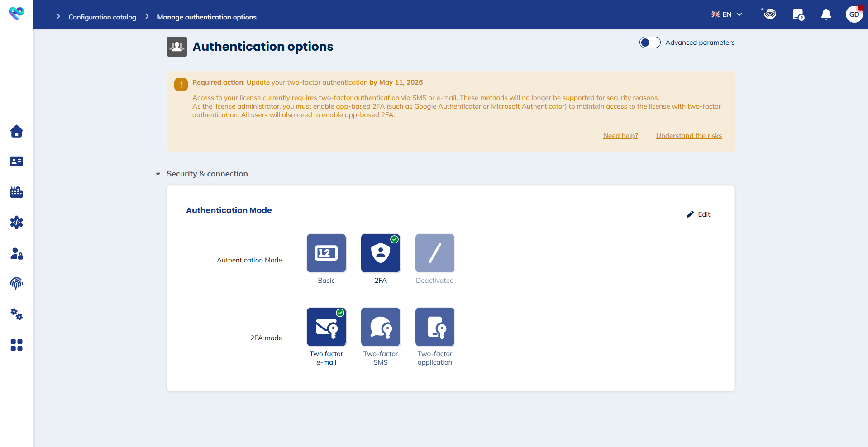Select Two-factor SMS as the 2FA mode
The width and height of the screenshot is (868, 447).
(x=380, y=327)
